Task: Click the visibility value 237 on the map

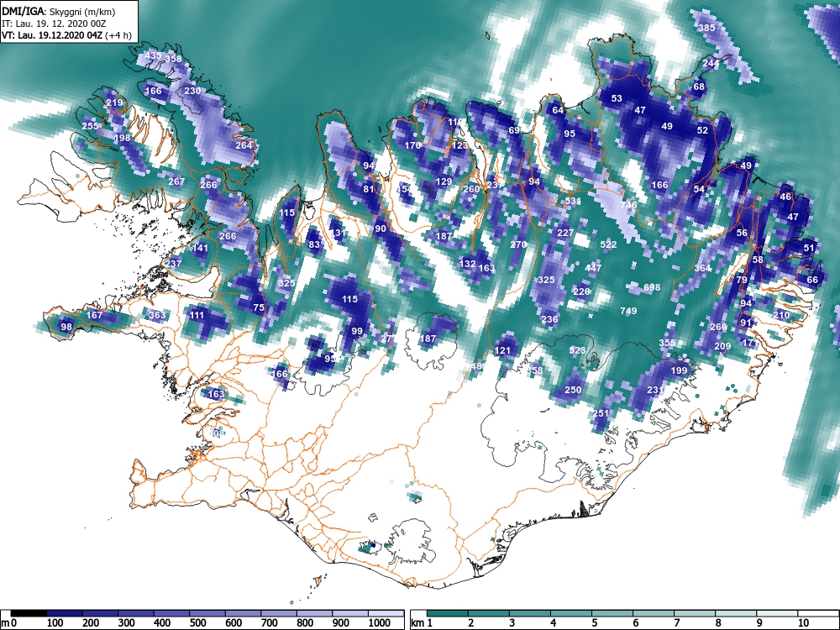Action: tap(173, 264)
